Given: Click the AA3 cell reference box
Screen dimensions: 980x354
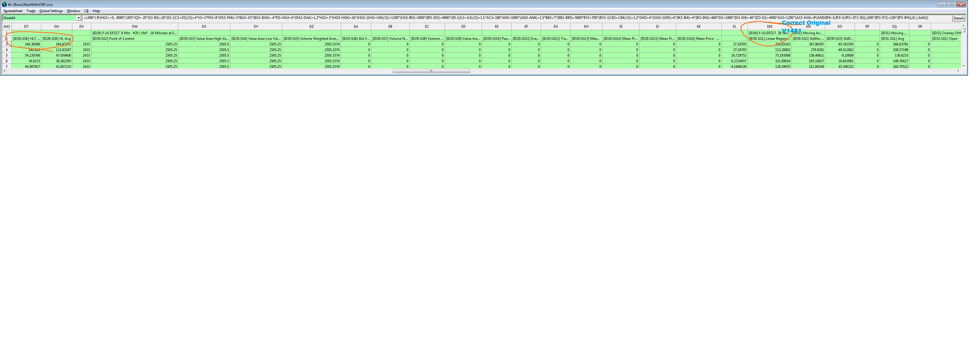Looking at the screenshot, I should click(6, 27).
